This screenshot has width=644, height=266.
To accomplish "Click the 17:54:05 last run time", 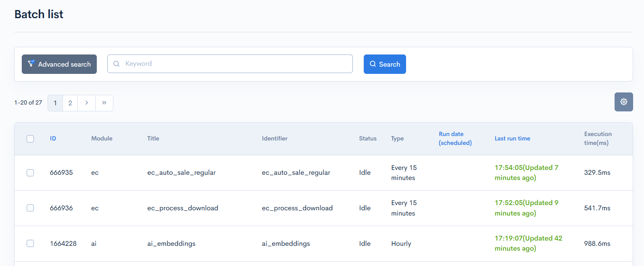I will (527, 173).
